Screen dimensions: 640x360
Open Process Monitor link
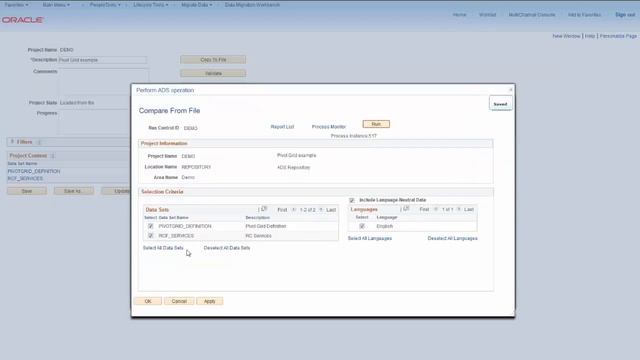click(x=329, y=127)
